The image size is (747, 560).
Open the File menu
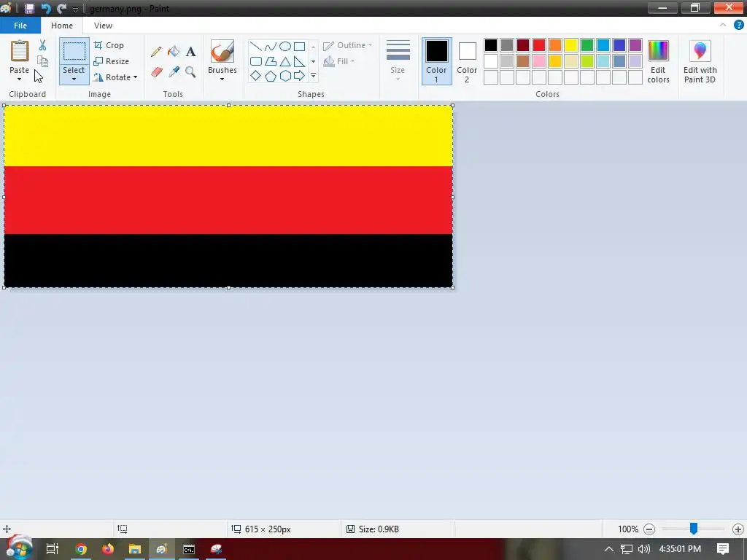point(20,26)
